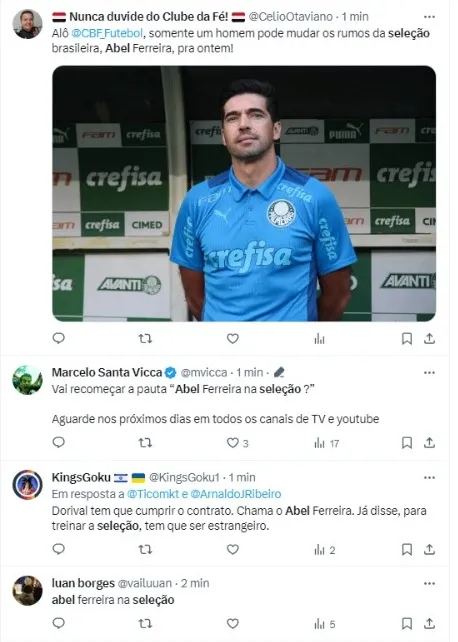
Task: Share the KingsGoku tweet
Action: pyautogui.click(x=429, y=549)
